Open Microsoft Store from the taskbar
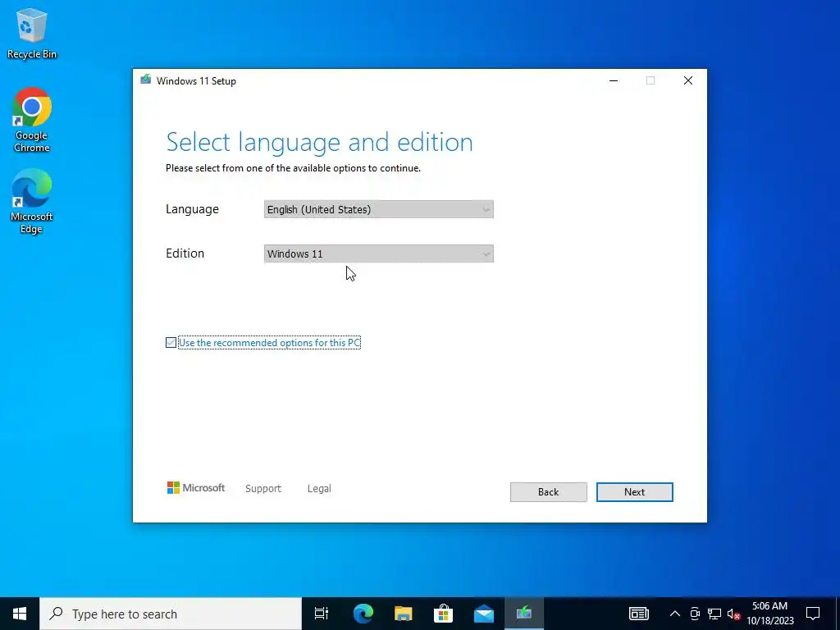Image resolution: width=840 pixels, height=630 pixels. [443, 614]
